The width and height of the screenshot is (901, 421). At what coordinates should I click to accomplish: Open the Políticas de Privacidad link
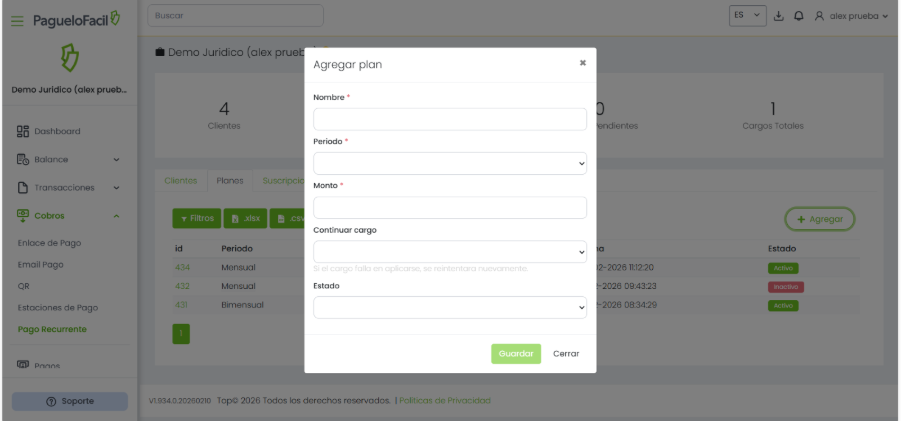point(445,401)
